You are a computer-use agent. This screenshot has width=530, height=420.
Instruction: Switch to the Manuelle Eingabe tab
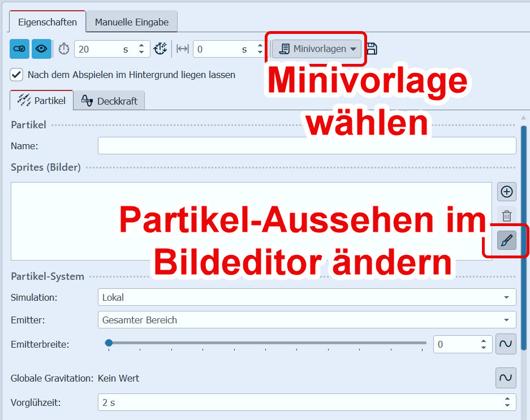(x=132, y=22)
